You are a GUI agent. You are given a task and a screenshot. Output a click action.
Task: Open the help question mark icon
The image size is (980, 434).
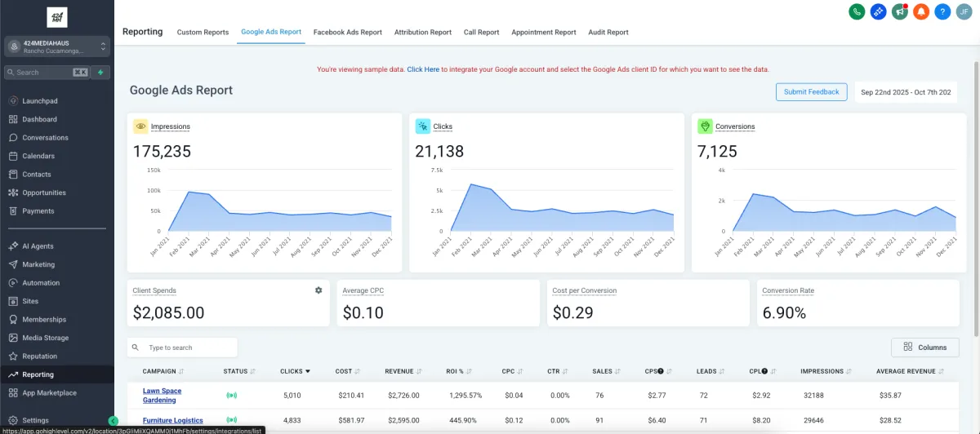tap(942, 11)
